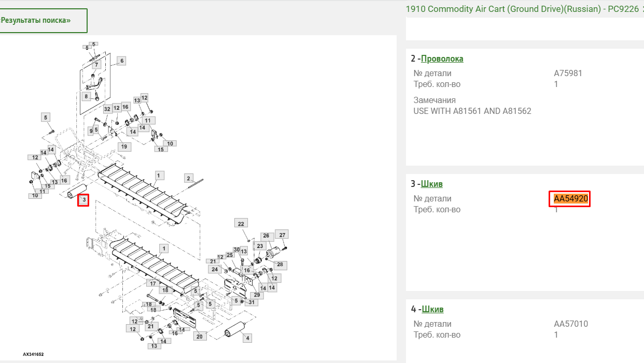
Task: Select part number AA57010
Action: 571,324
